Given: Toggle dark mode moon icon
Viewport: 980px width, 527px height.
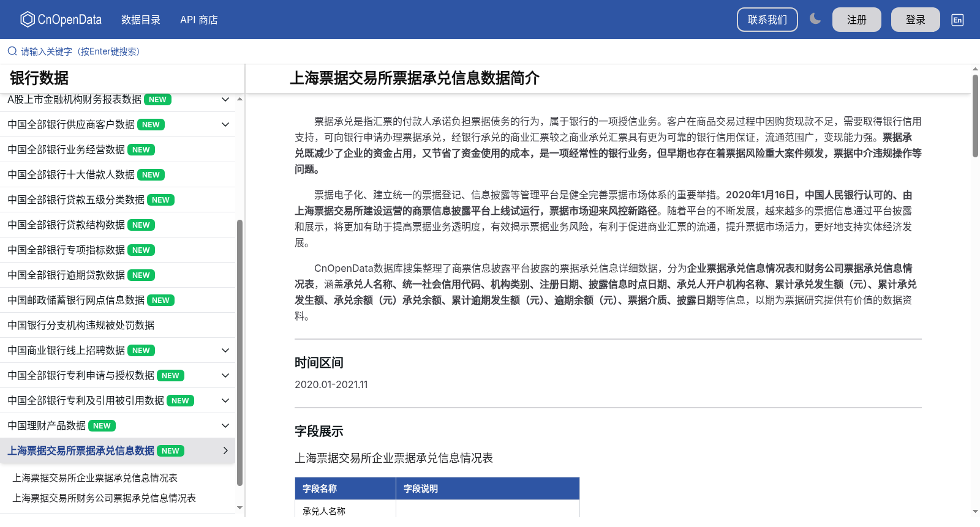Looking at the screenshot, I should click(x=815, y=19).
